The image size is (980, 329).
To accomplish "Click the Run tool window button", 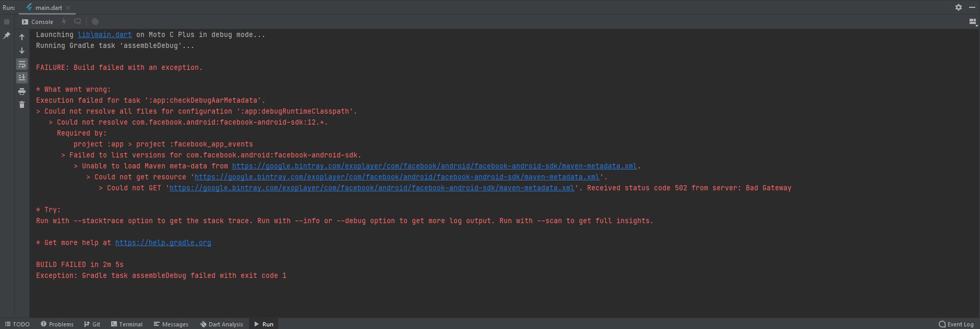I will [x=264, y=324].
